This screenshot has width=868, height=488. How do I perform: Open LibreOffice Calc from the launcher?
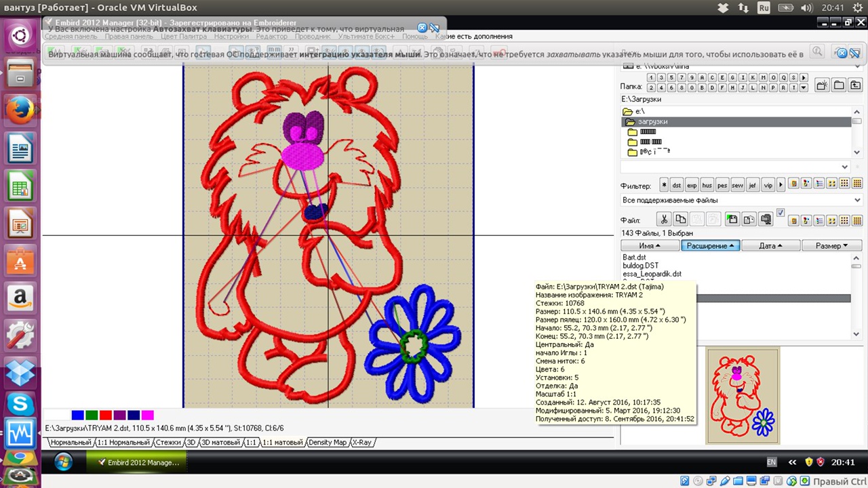point(20,185)
